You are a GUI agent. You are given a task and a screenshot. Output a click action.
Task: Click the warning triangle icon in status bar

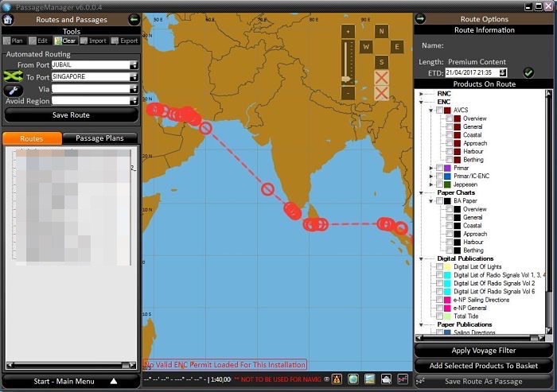(337, 379)
